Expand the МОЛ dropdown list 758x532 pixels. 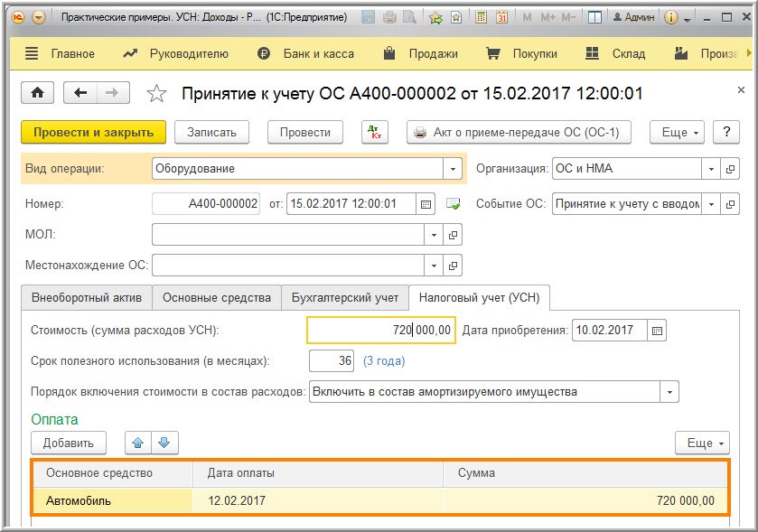pyautogui.click(x=435, y=235)
